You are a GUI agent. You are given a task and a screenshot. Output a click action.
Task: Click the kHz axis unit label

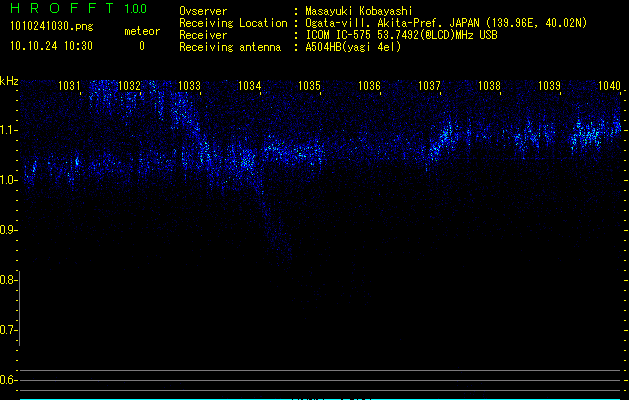point(9,81)
